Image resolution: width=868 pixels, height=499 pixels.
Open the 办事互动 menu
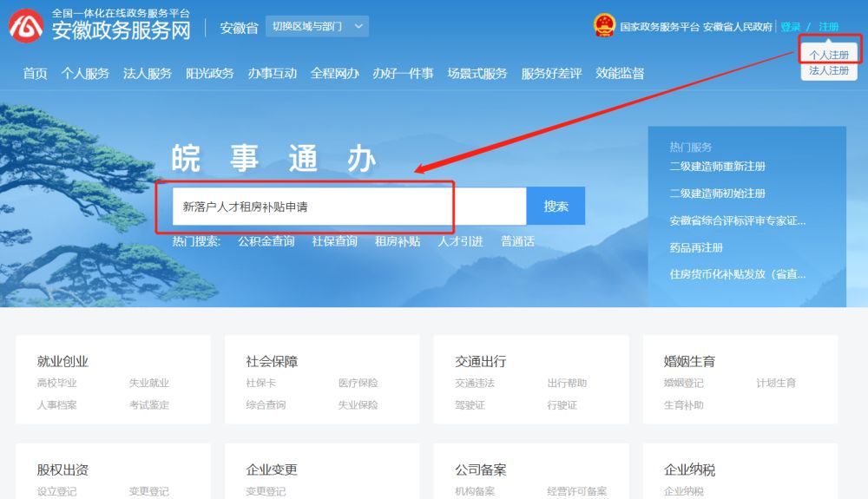pos(273,74)
